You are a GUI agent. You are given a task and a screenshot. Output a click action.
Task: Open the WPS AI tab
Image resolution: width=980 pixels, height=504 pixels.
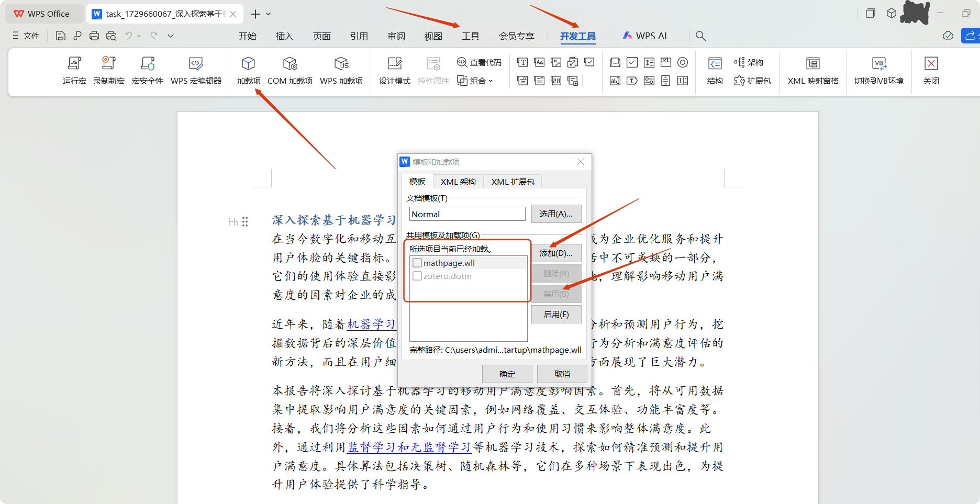645,36
